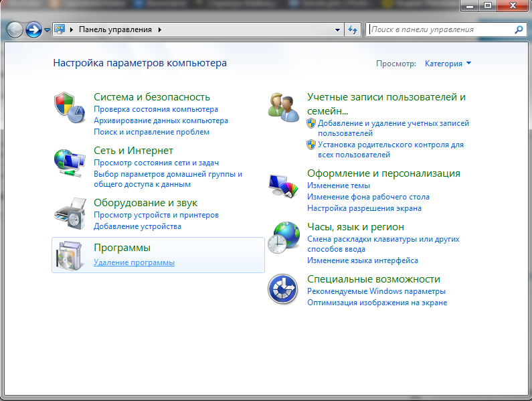
Task: Refresh the address bar view
Action: pos(353,30)
